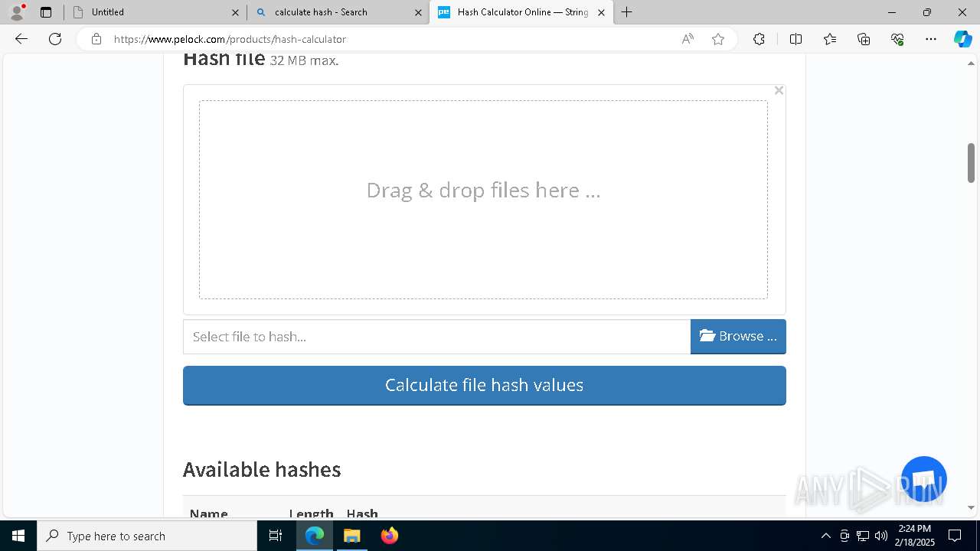Dismiss the file drop zone with X

(779, 90)
